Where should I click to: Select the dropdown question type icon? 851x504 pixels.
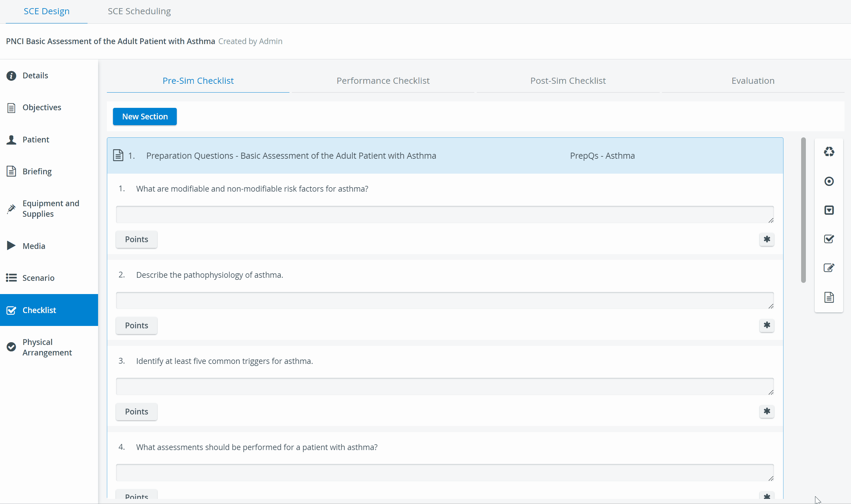pos(829,210)
